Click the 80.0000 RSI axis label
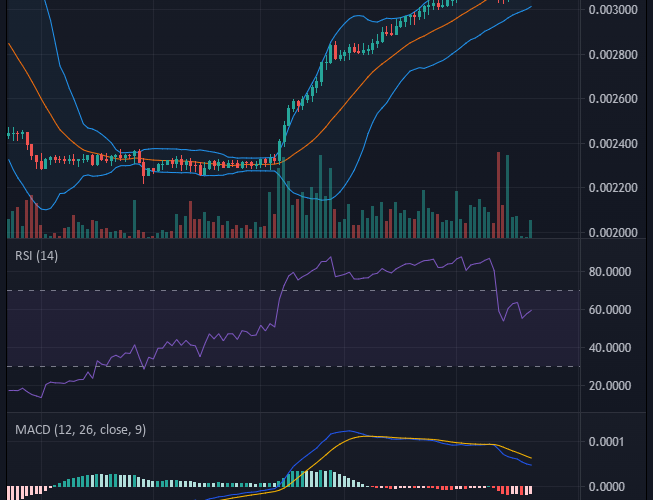Image resolution: width=653 pixels, height=500 pixels. tap(610, 272)
